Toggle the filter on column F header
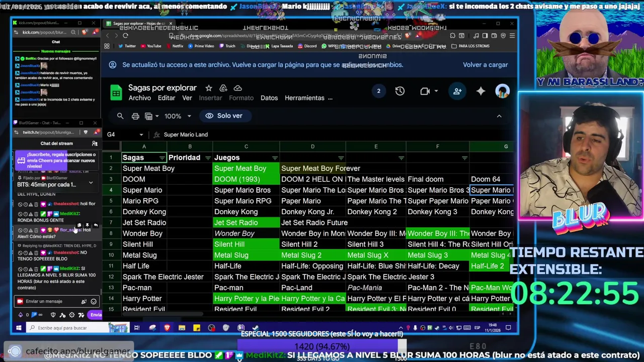Image resolution: width=644 pixels, height=362 pixels. 464,158
